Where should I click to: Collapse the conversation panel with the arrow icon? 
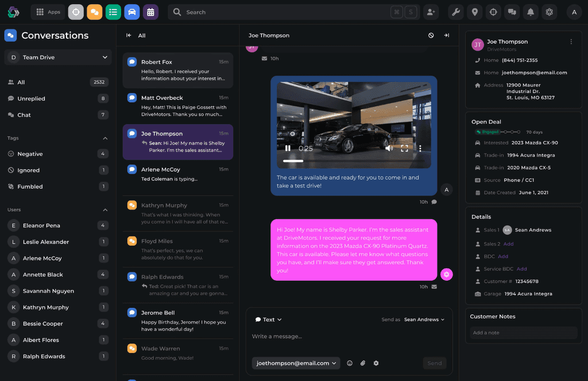click(x=447, y=35)
